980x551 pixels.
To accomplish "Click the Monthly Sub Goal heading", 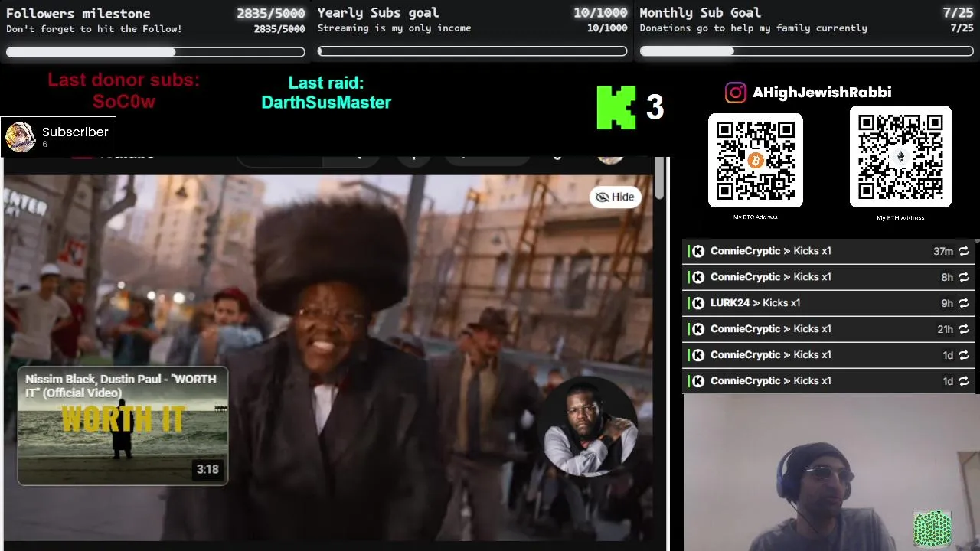I will pyautogui.click(x=700, y=13).
